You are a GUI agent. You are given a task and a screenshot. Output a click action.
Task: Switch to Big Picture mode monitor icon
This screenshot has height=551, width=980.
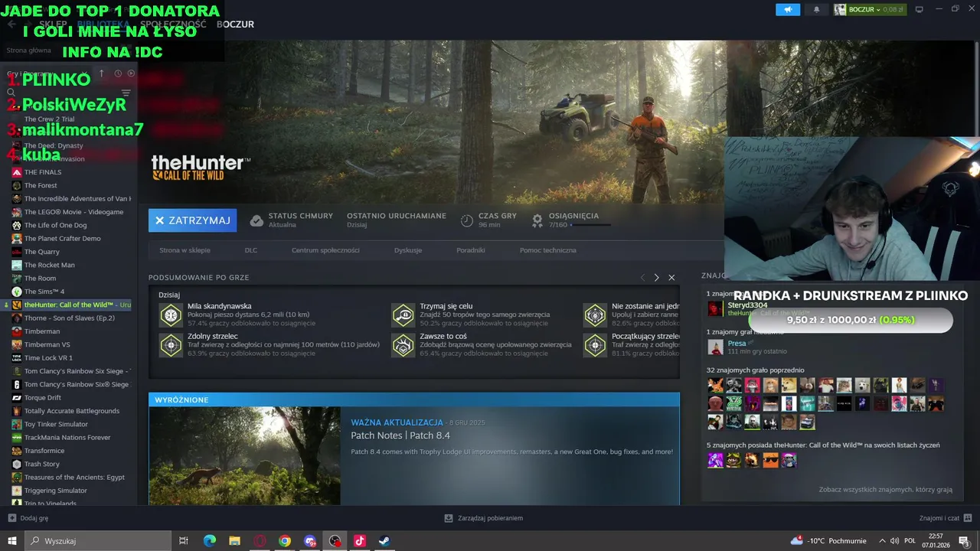tap(920, 9)
